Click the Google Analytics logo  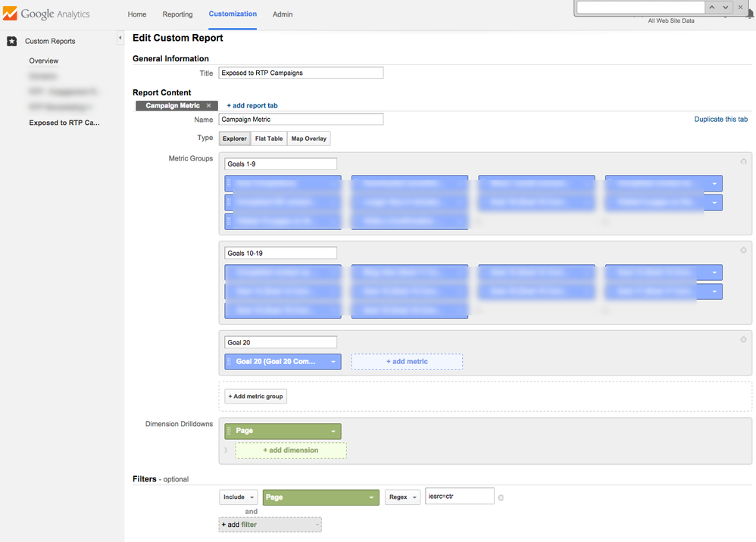46,14
